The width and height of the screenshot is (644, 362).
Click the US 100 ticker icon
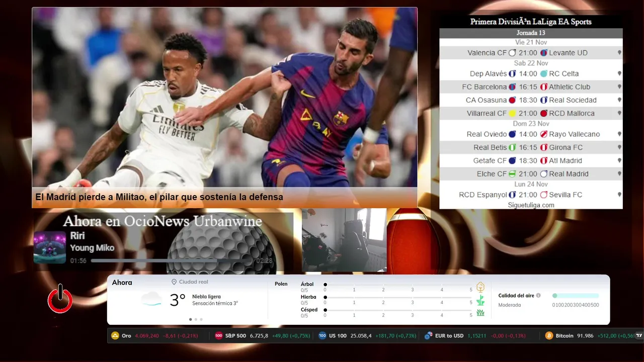coord(323,335)
